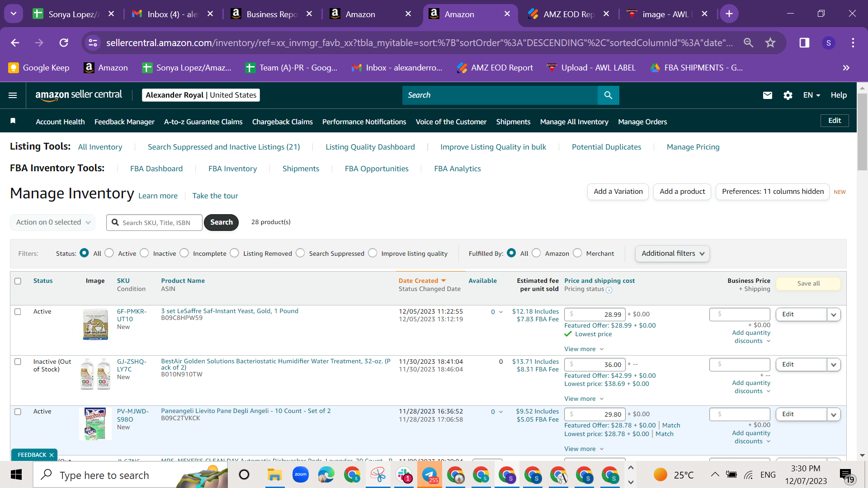The image size is (868, 488).
Task: Switch to the AMZ EOD Report browser tab
Action: tap(569, 14)
